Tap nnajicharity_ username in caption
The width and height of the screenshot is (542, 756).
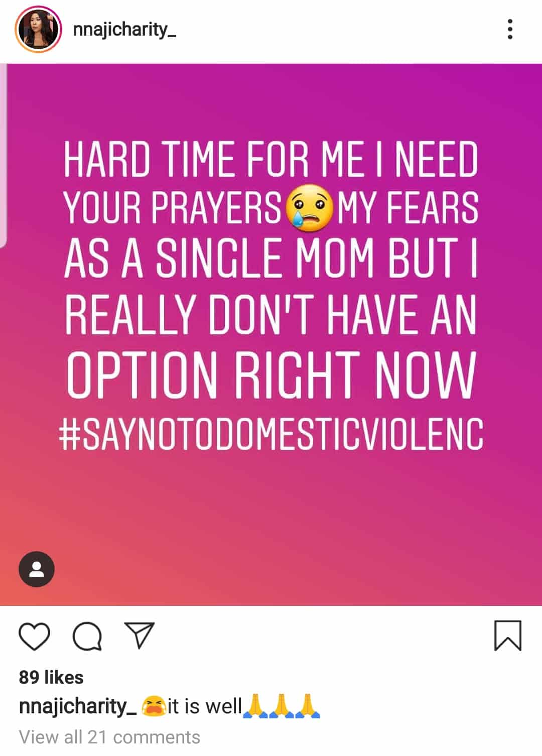pos(78,707)
